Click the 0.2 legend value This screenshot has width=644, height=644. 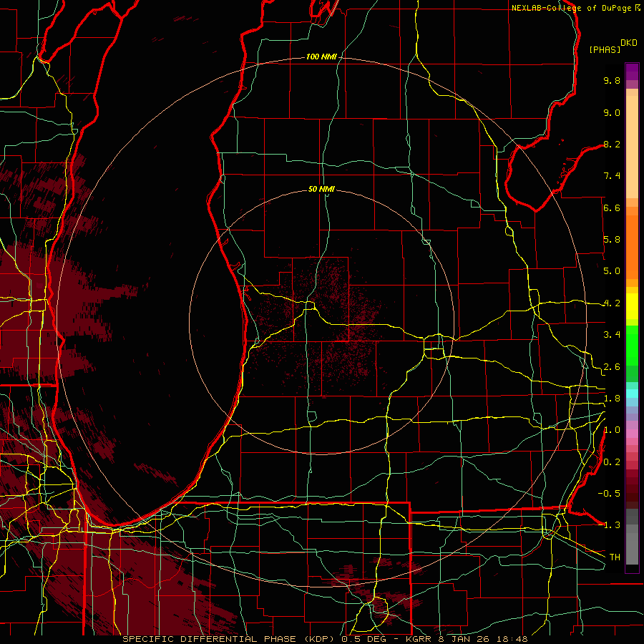click(612, 462)
